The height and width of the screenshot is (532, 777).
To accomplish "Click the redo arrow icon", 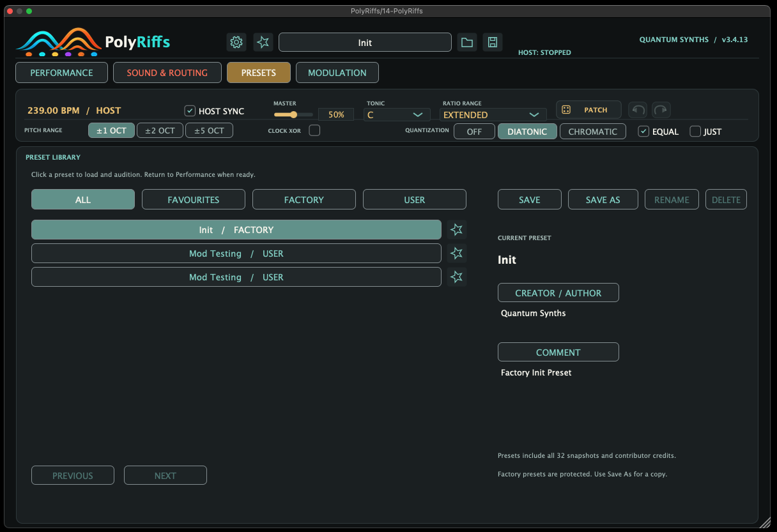I will click(661, 110).
